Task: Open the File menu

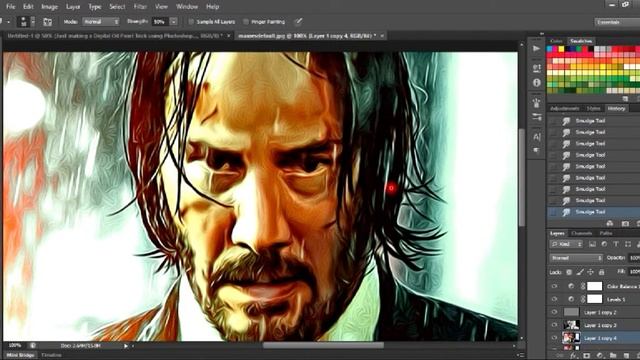Action: pyautogui.click(x=11, y=7)
